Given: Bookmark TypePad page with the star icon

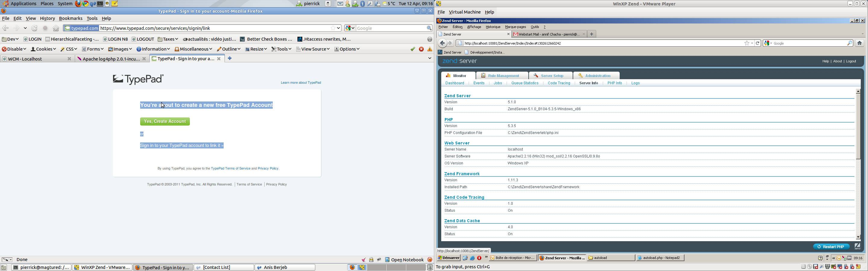Looking at the screenshot, I should click(x=333, y=28).
